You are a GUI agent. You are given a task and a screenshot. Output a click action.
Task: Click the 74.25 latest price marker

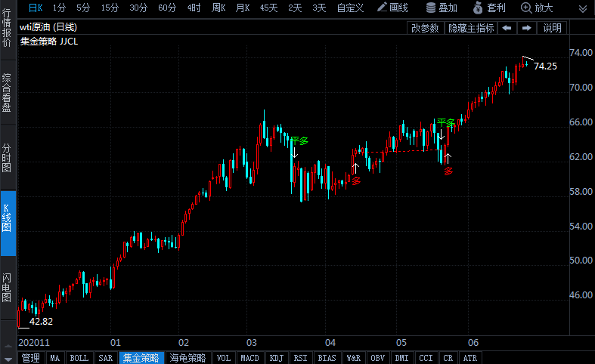tap(545, 66)
